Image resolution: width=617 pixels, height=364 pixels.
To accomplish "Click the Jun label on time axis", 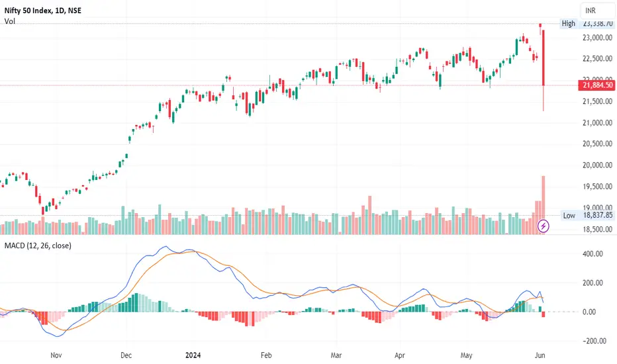I will point(540,355).
